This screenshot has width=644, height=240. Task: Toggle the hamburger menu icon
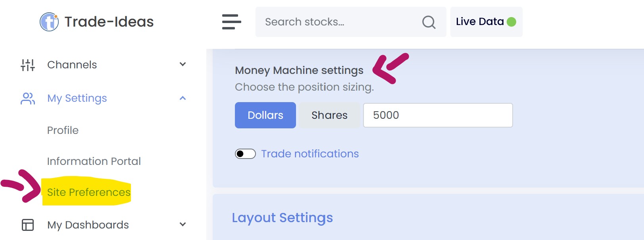pos(231,22)
